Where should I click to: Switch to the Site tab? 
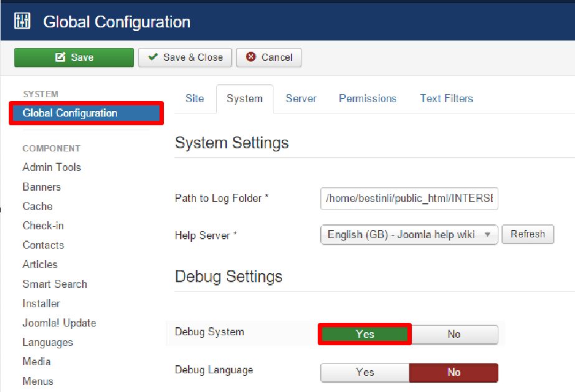click(195, 98)
